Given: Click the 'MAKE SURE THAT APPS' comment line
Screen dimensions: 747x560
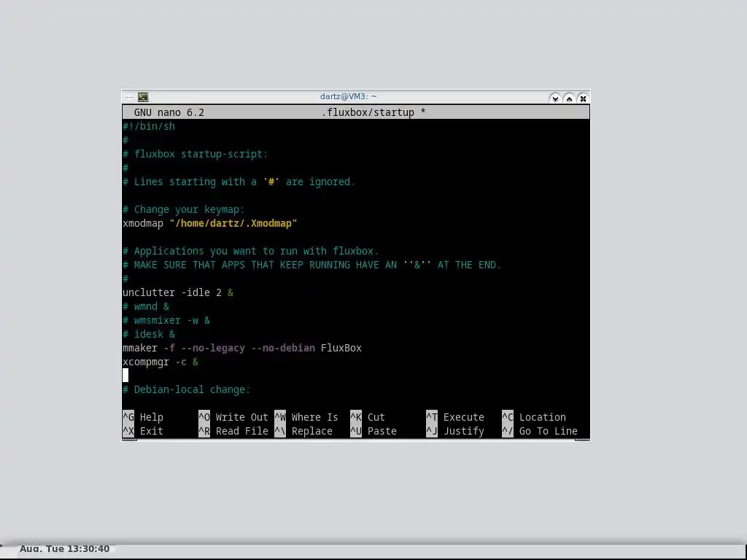Looking at the screenshot, I should click(x=312, y=265).
